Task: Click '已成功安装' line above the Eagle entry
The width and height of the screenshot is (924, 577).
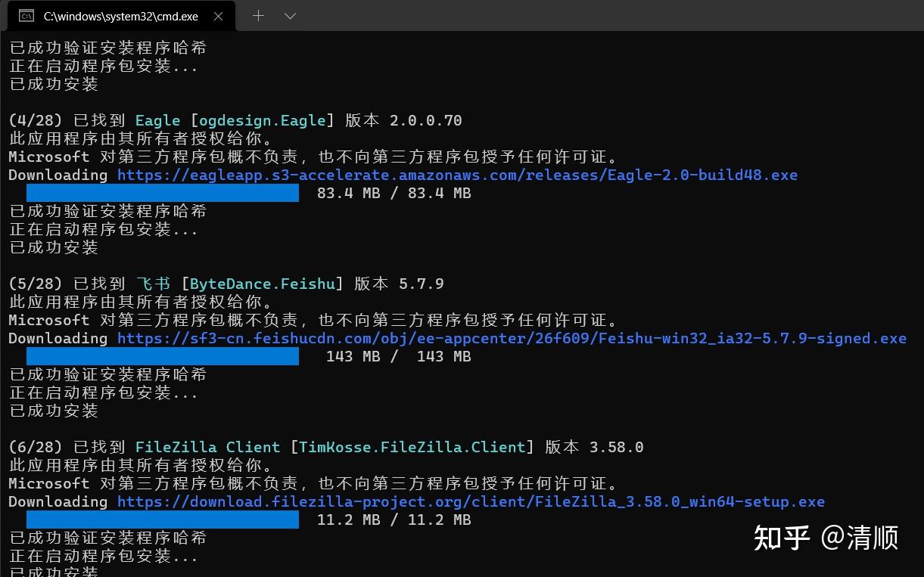Action: [x=54, y=84]
